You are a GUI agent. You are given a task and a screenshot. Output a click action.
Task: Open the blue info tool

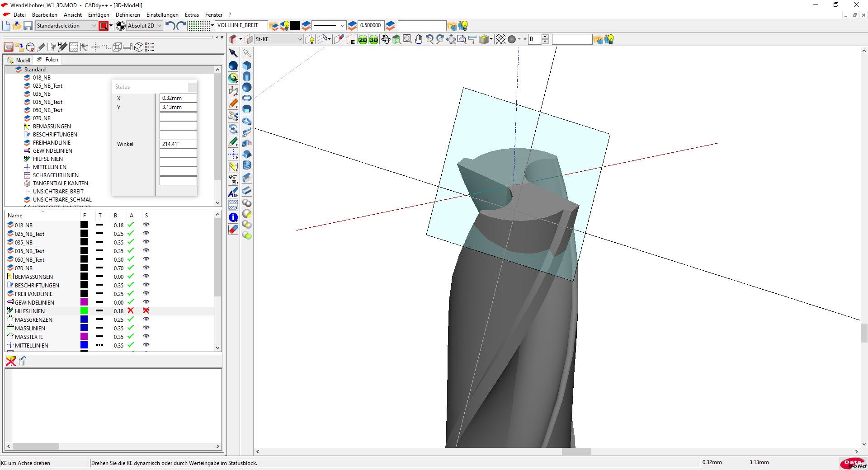[233, 217]
